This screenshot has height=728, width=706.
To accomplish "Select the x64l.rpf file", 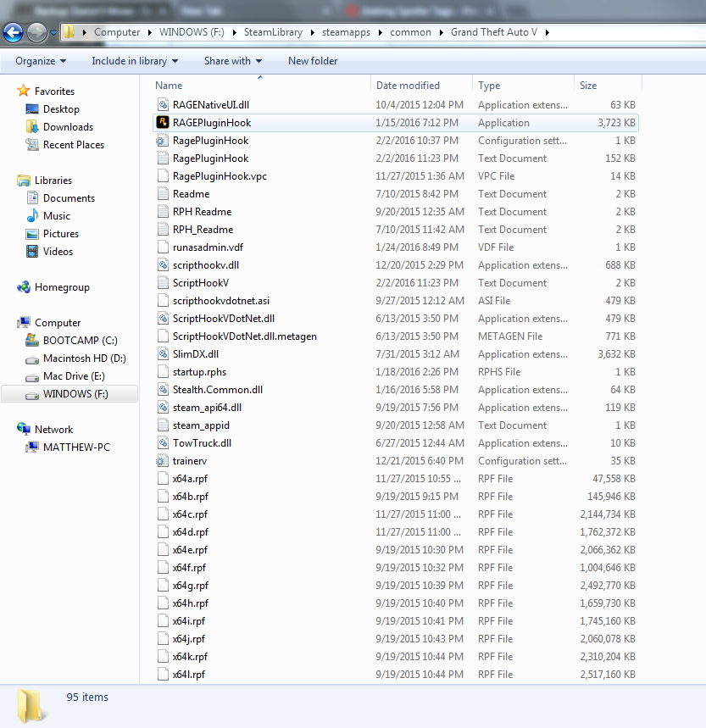I will coord(396,675).
